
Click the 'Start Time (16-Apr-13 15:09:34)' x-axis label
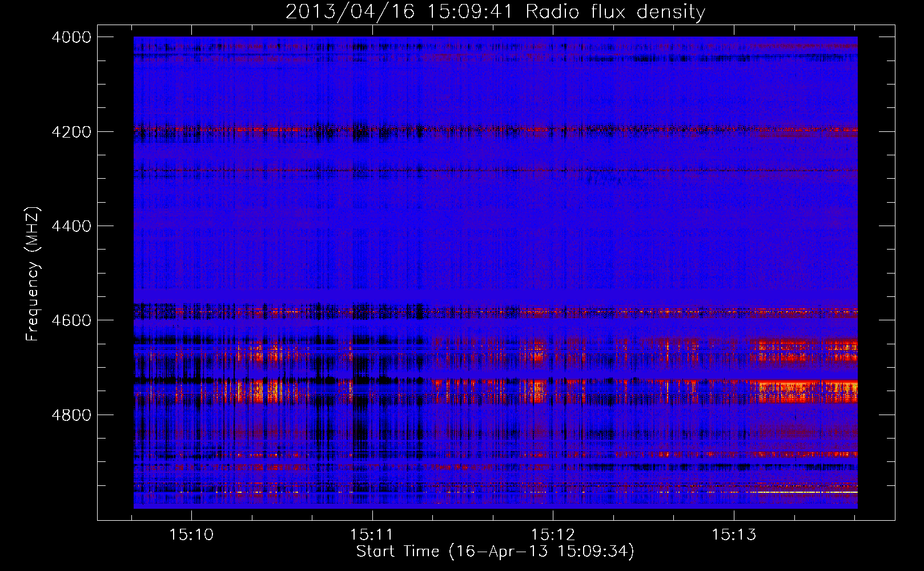pos(495,552)
